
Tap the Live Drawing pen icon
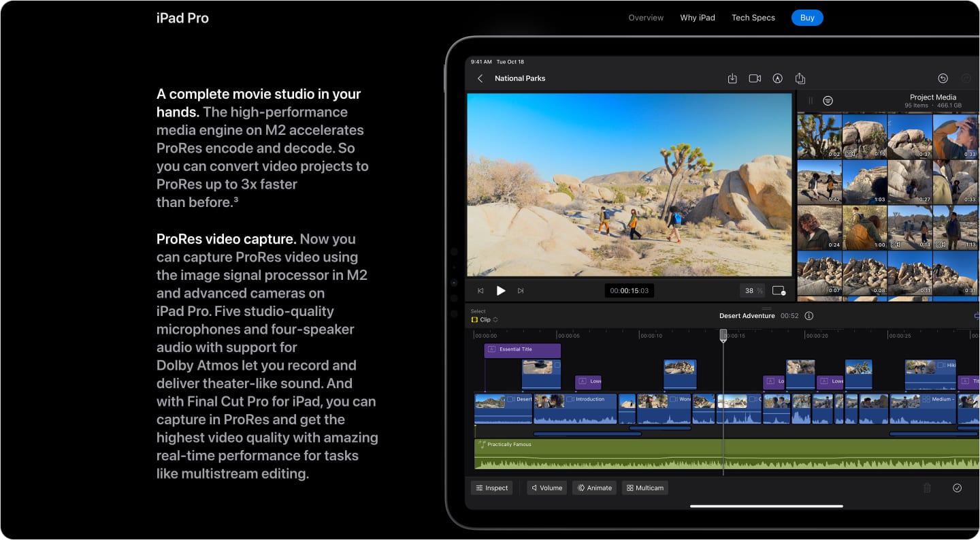click(777, 78)
